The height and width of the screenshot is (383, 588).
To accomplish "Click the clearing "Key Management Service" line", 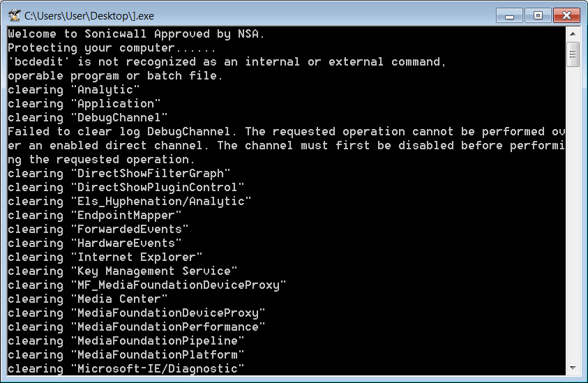I will [122, 271].
